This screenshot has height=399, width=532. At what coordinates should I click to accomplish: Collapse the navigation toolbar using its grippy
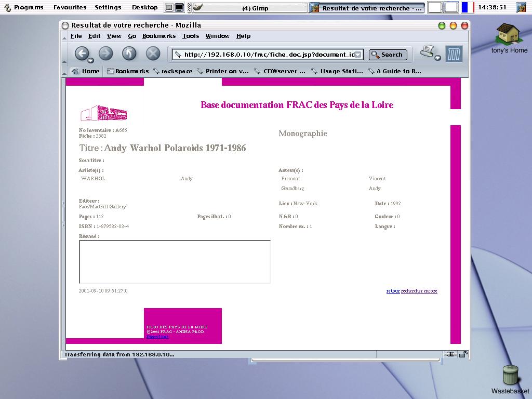[64, 54]
